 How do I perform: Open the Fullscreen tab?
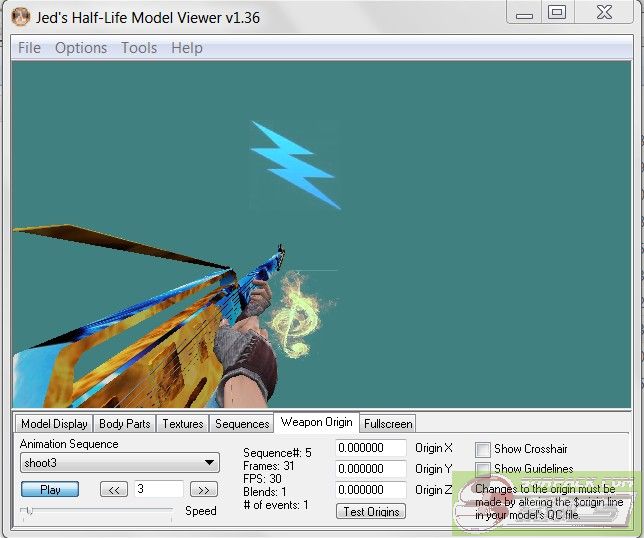(387, 424)
